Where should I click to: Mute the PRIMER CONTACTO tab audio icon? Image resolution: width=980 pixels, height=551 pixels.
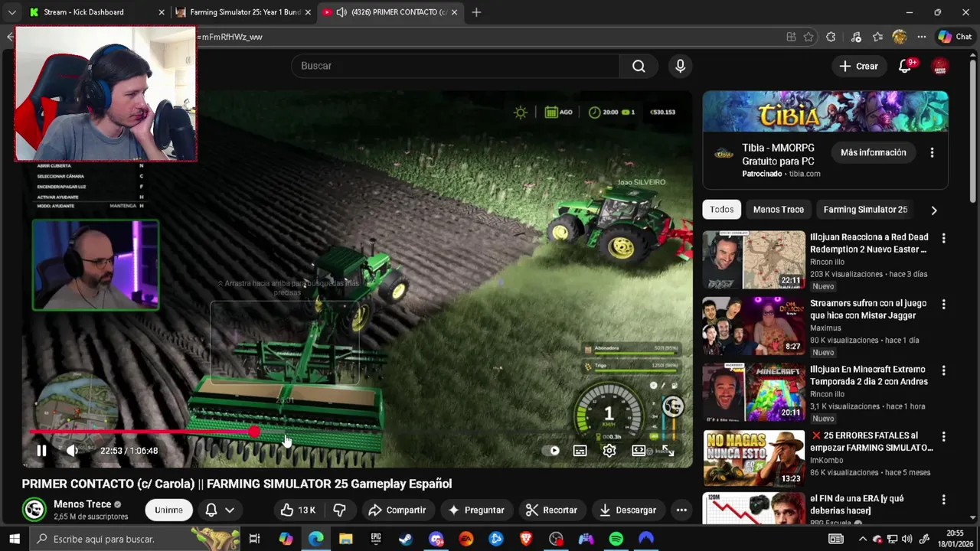(x=341, y=12)
